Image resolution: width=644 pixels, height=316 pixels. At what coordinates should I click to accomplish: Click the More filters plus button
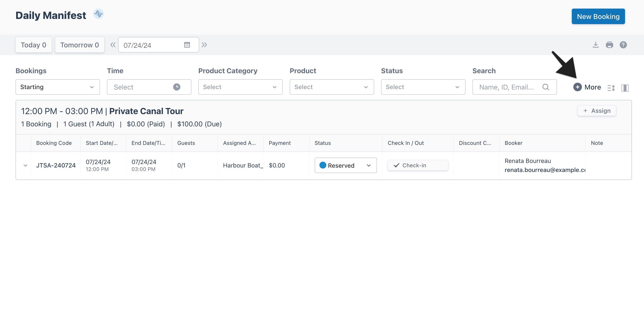point(587,87)
